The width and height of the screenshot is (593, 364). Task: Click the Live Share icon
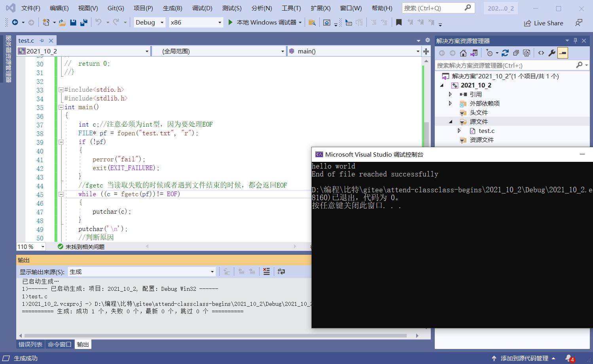527,23
